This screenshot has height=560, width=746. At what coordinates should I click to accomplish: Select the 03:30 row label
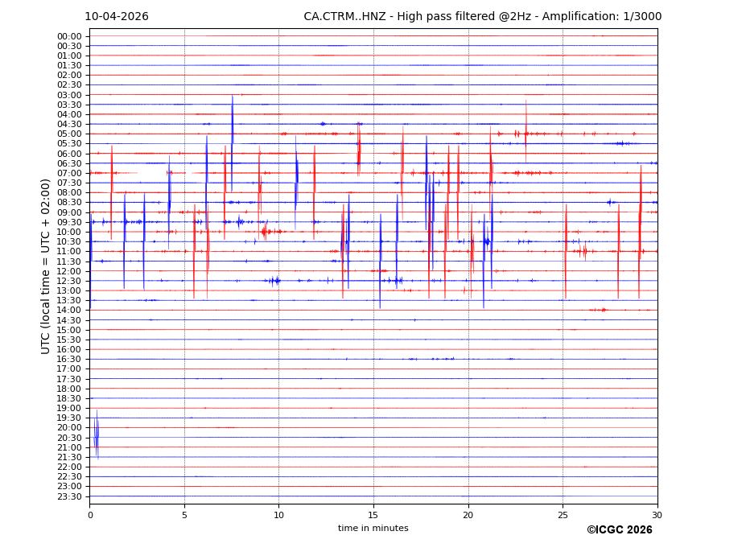tap(69, 105)
